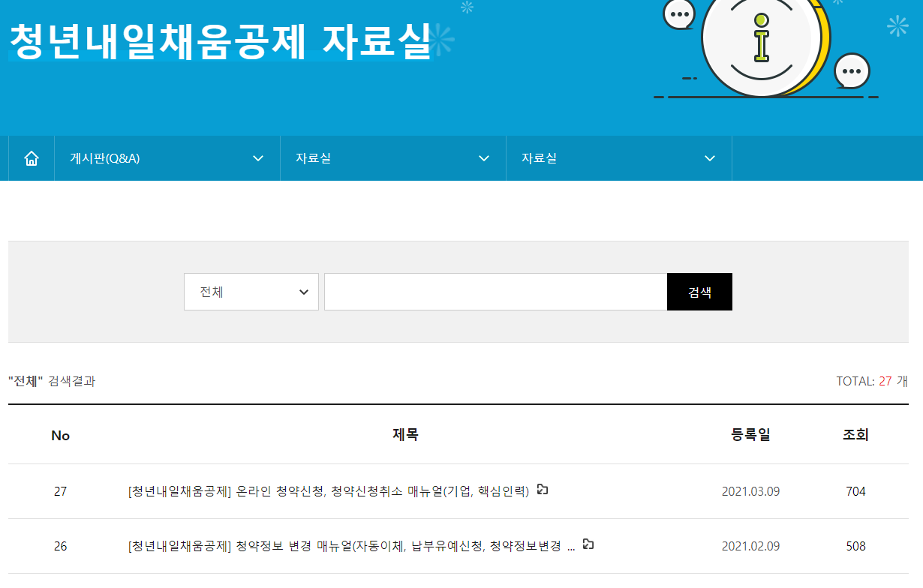Select date 2021.03.09 cell
The width and height of the screenshot is (923, 588).
750,492
